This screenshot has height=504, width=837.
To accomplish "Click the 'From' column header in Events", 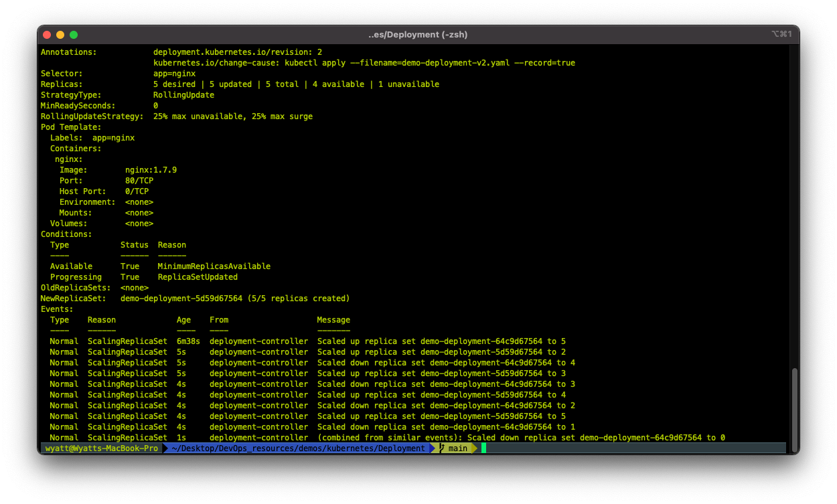I will coord(219,320).
